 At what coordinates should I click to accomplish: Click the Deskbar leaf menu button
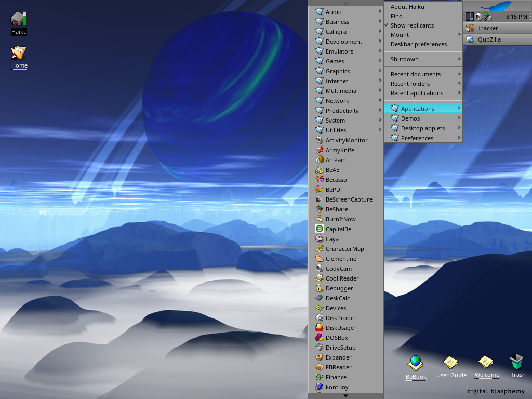coord(497,6)
